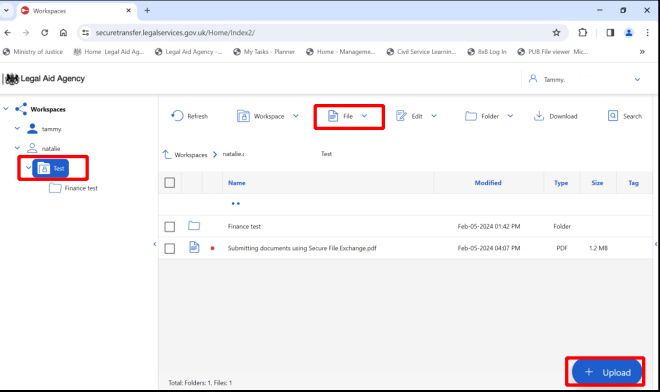Viewport: 660px width, 392px height.
Task: Select the Test workspace in tree
Action: tap(51, 168)
